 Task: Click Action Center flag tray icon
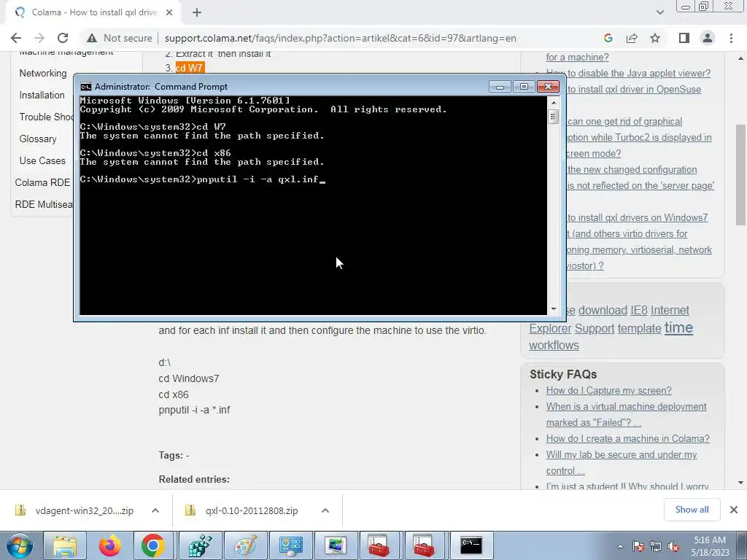638,547
